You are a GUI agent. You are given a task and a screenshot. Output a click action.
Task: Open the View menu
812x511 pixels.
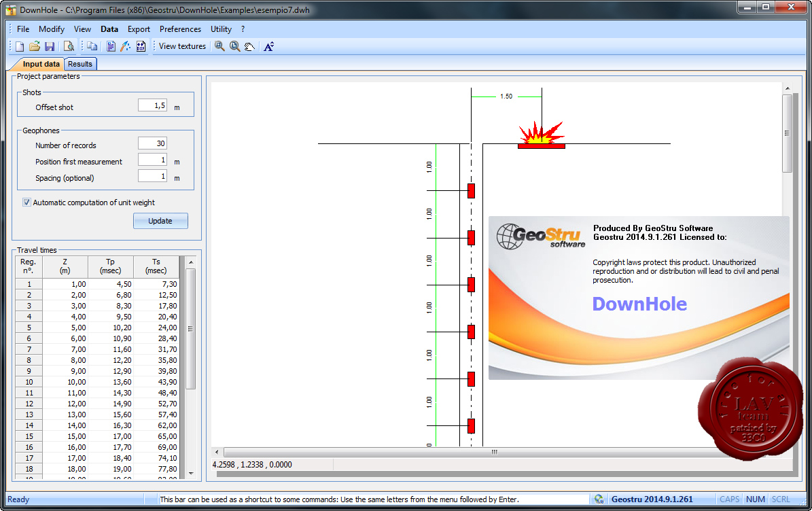coord(82,29)
